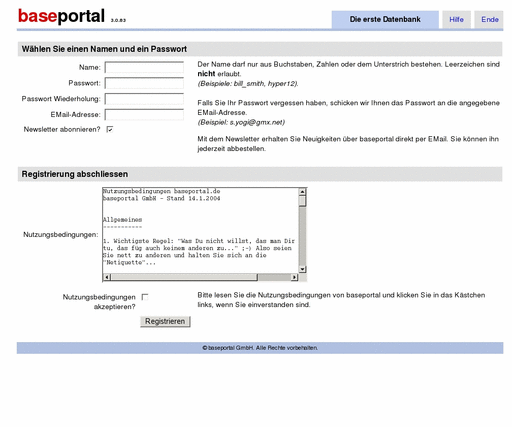
Task: Open the Hilfe tab
Action: (x=456, y=20)
